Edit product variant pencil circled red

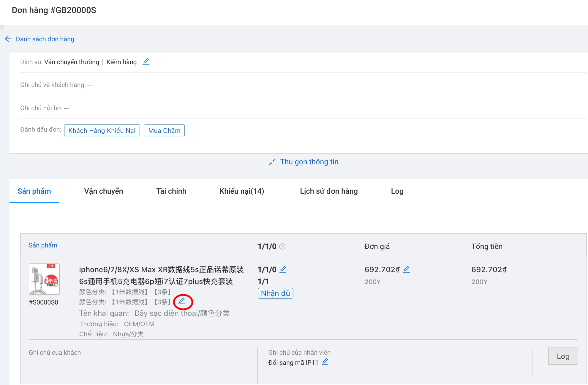tap(182, 301)
